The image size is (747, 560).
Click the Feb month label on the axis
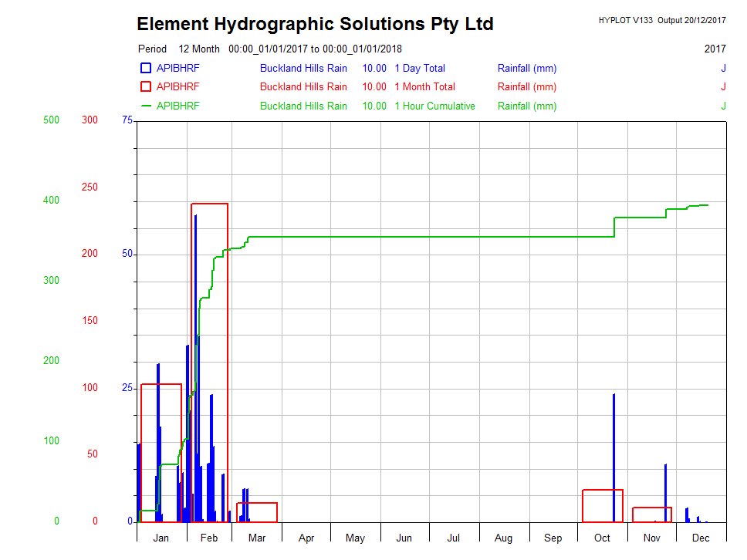(208, 538)
